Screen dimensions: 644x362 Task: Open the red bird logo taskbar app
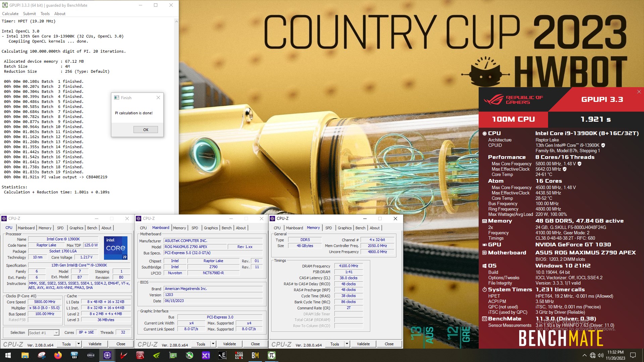(124, 355)
